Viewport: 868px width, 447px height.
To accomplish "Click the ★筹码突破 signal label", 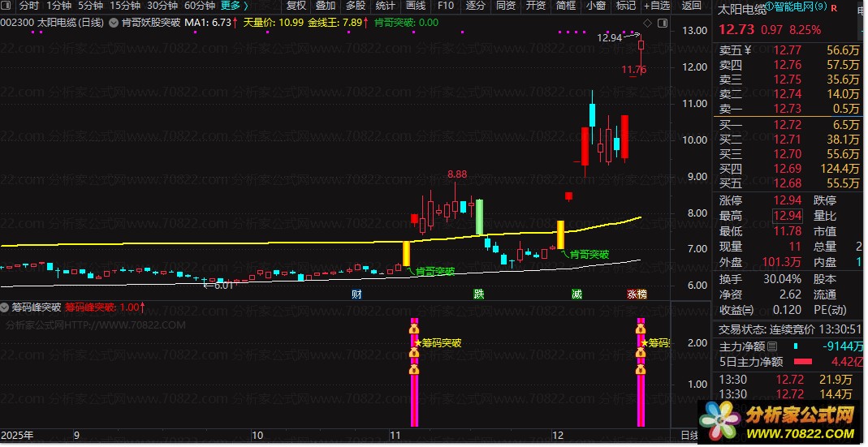I will pos(438,343).
